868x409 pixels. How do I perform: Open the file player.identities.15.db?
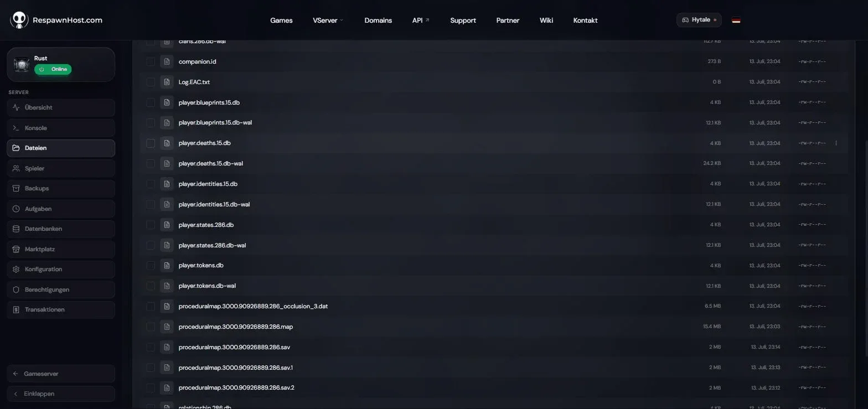[208, 184]
